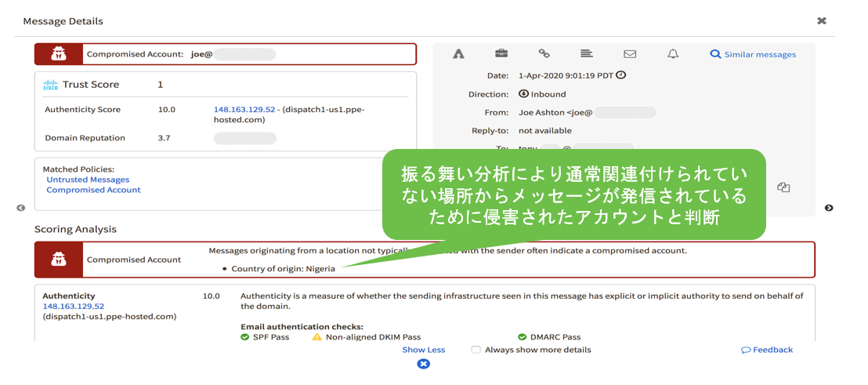Click the bell notification icon

coord(672,54)
